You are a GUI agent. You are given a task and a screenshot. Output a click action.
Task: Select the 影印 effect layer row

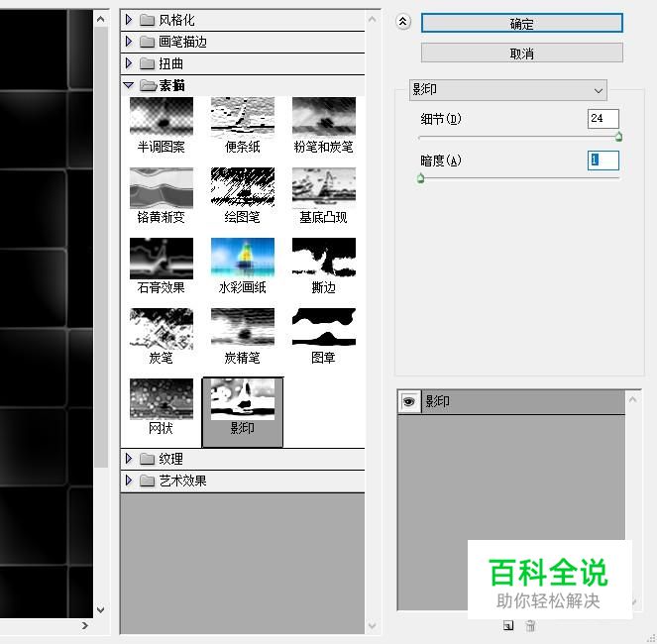pyautogui.click(x=510, y=402)
